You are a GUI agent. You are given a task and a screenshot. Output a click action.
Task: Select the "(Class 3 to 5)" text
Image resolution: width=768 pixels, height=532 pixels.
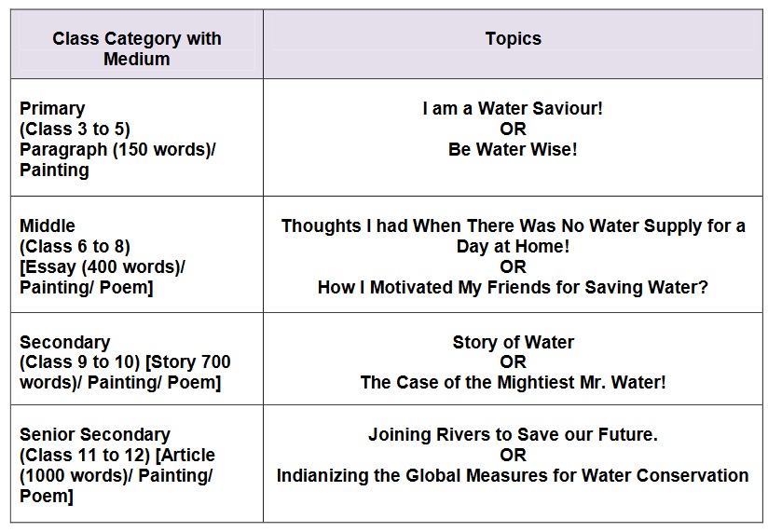point(75,130)
